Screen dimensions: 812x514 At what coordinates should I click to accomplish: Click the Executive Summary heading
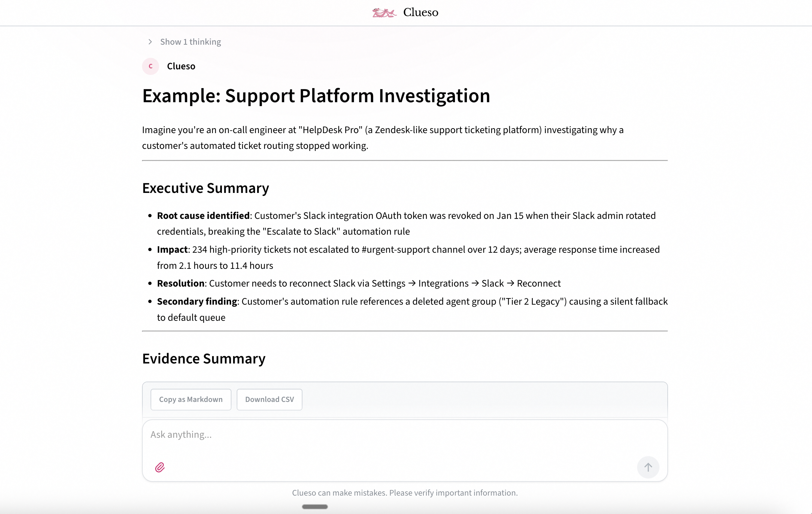(205, 188)
